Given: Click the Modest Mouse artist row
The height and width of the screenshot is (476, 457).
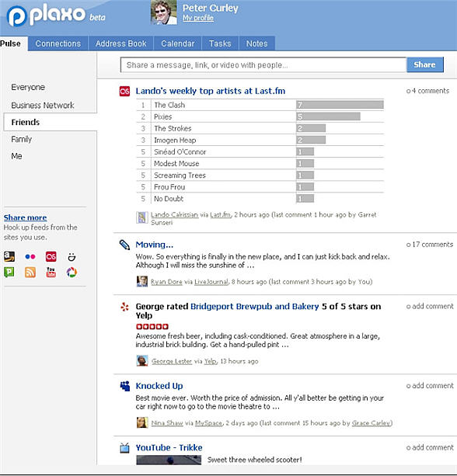Looking at the screenshot, I should pyautogui.click(x=260, y=164).
